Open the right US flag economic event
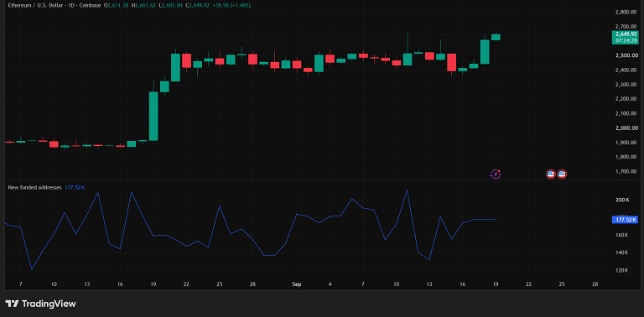This screenshot has height=317, width=644. click(x=562, y=174)
